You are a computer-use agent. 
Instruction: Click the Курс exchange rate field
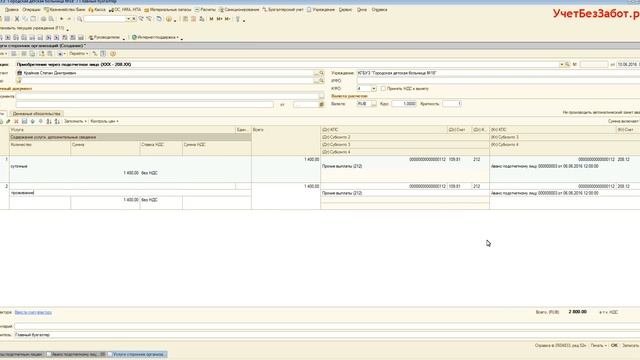click(404, 104)
